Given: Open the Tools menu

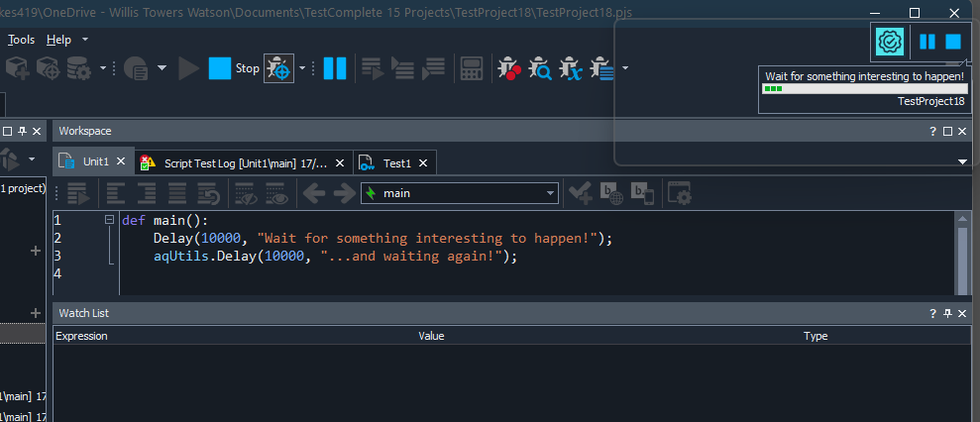Looking at the screenshot, I should tap(21, 40).
